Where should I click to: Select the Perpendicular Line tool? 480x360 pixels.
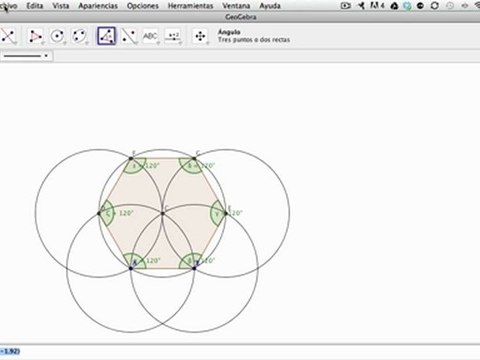tap(8, 36)
